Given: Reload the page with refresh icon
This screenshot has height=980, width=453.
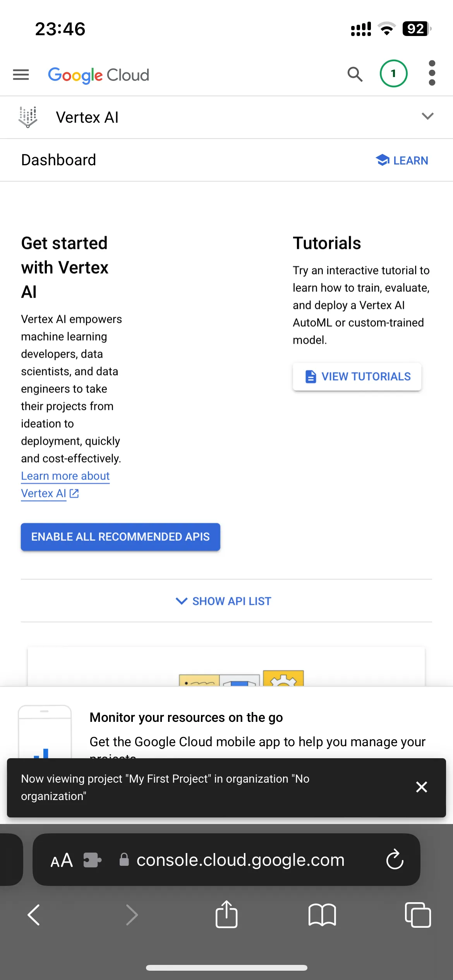Looking at the screenshot, I should pos(395,860).
